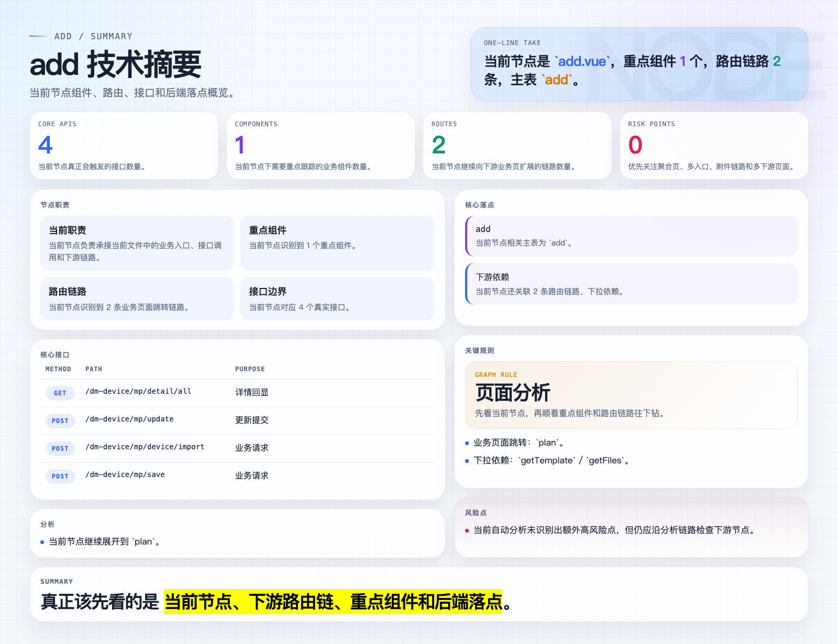Click the `add.vue` code text in one-line take

pyautogui.click(x=582, y=61)
